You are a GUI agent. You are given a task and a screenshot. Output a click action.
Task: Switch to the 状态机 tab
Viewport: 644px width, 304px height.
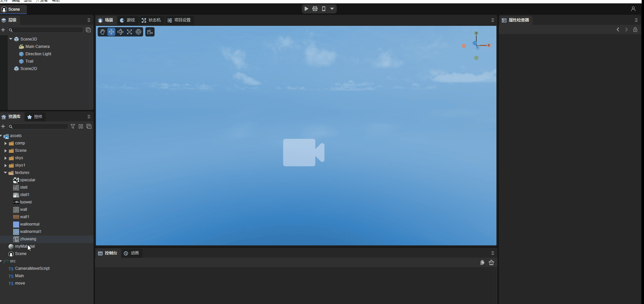(151, 20)
